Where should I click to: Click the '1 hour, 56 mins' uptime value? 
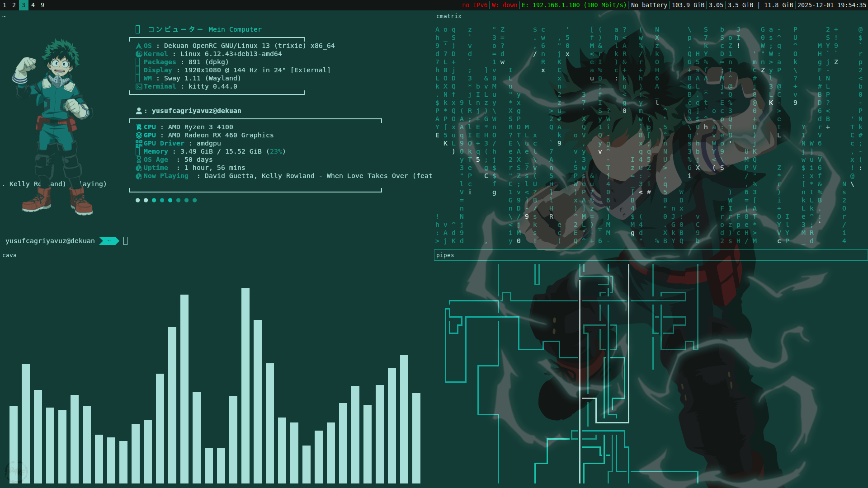tap(215, 168)
